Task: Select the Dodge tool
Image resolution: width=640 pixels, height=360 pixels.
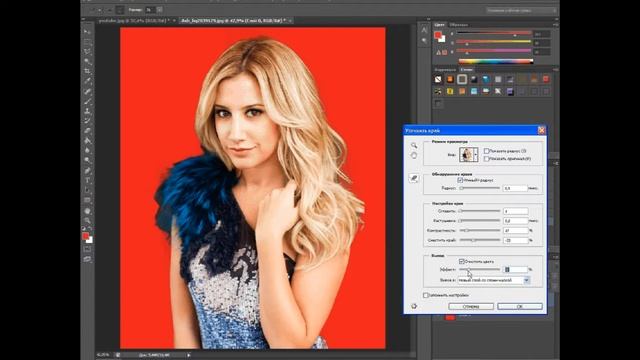Action: (x=87, y=160)
